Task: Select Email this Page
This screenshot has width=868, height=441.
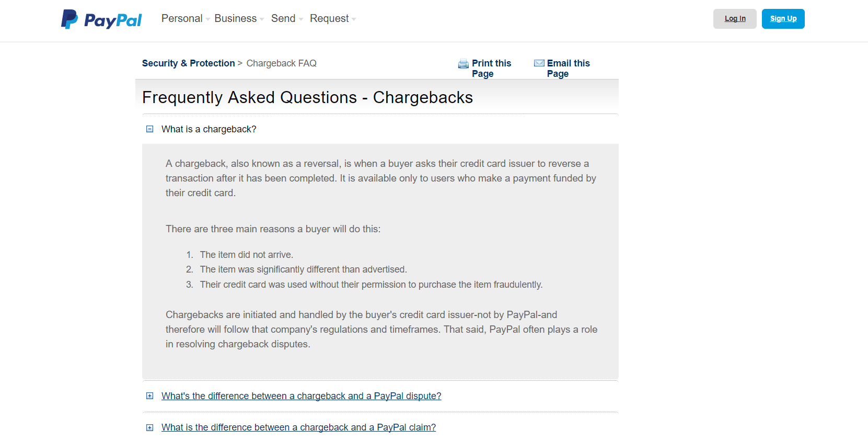Action: click(x=568, y=68)
